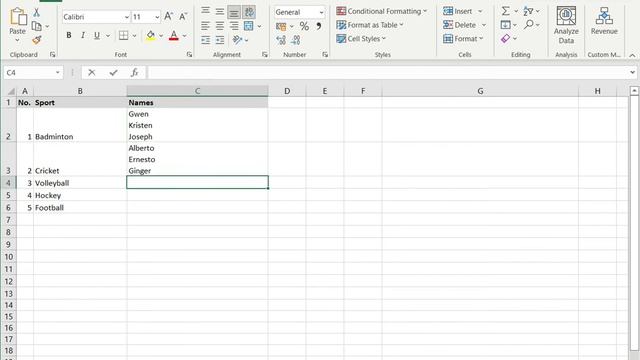Open the fill color dropdown arrow
This screenshot has width=640, height=360.
pyautogui.click(x=161, y=36)
